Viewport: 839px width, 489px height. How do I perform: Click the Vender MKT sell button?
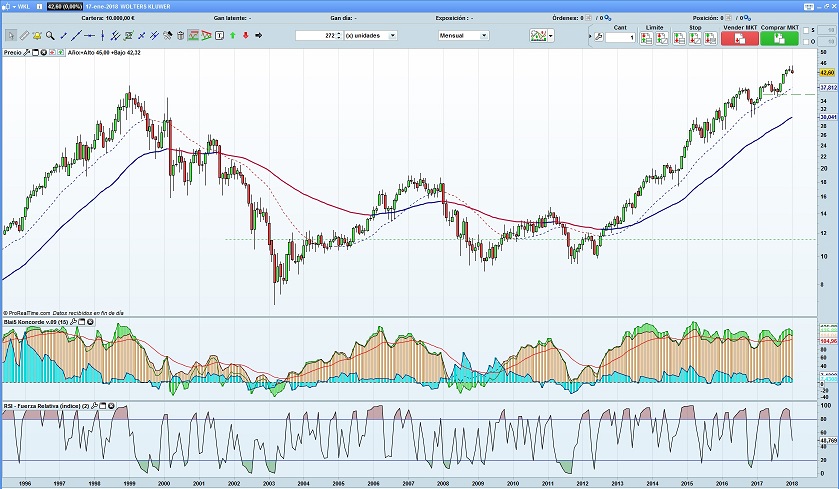(x=739, y=37)
